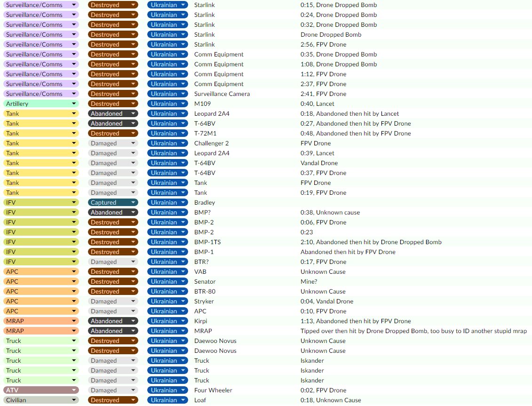
Task: Select the '2:56, FPV Drone' notes cell
Action: [323, 45]
